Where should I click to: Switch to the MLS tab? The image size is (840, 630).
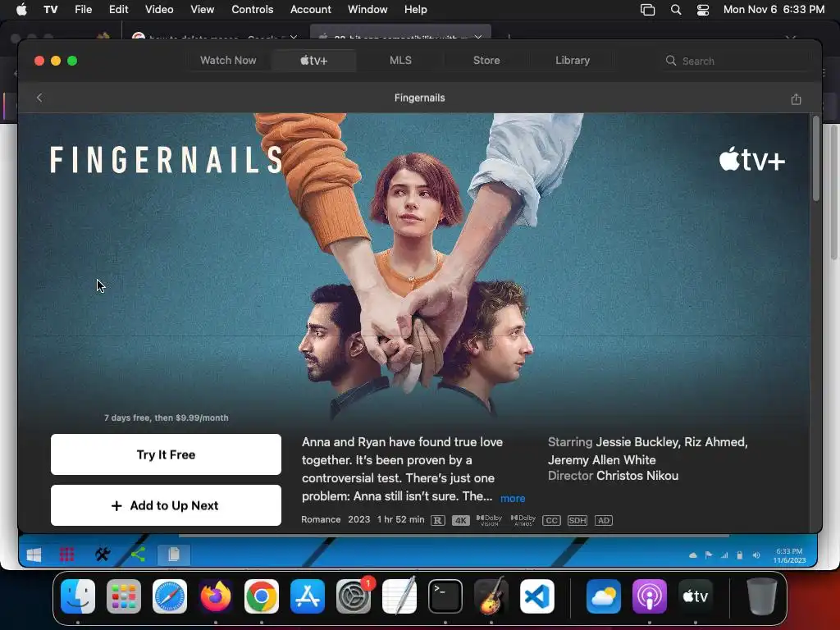(400, 61)
